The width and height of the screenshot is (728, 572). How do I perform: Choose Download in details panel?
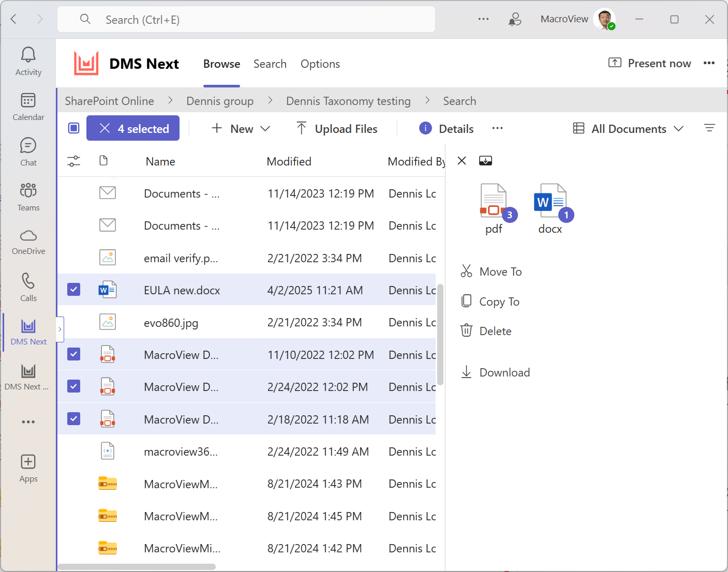[495, 372]
